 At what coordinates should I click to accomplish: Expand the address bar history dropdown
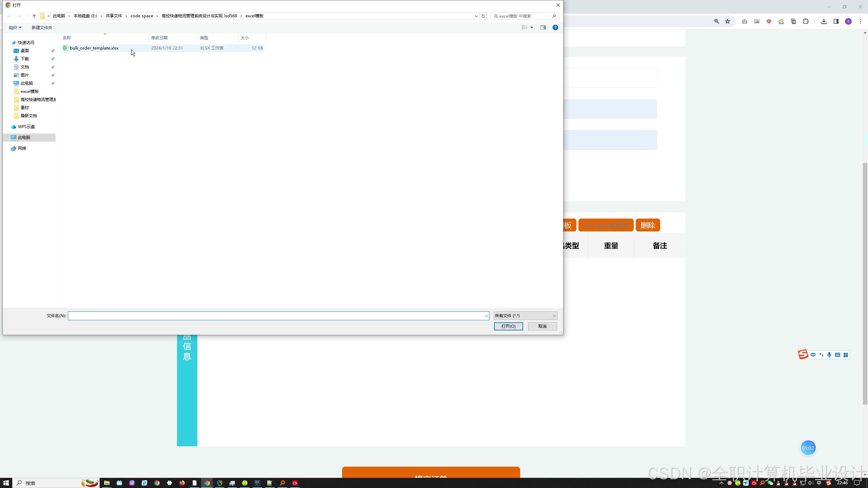pyautogui.click(x=476, y=16)
